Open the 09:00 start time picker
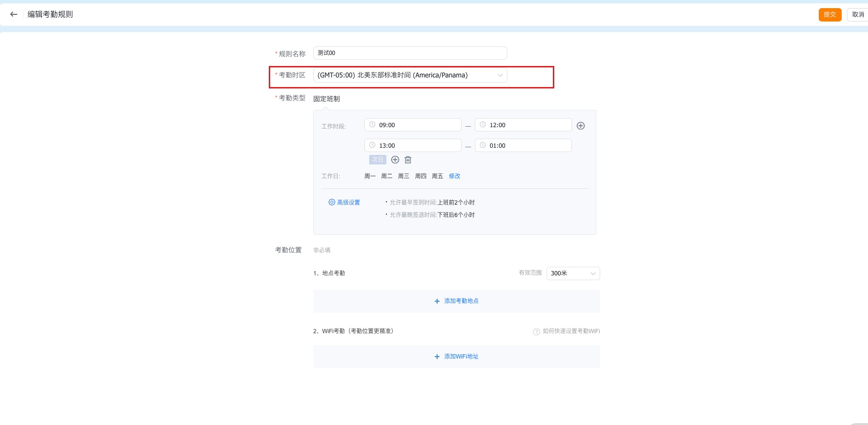This screenshot has height=425, width=868. pyautogui.click(x=412, y=125)
